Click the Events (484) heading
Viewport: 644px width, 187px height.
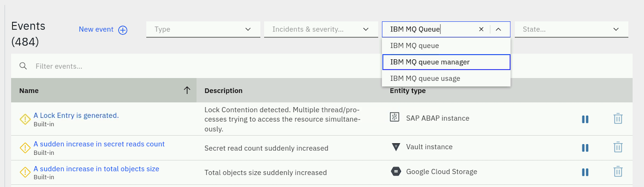(x=29, y=34)
